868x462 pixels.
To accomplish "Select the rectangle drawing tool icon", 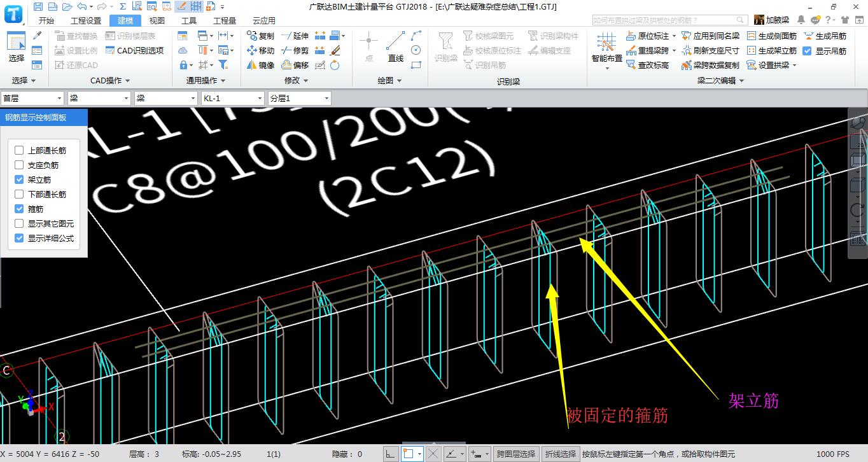I will pyautogui.click(x=416, y=65).
